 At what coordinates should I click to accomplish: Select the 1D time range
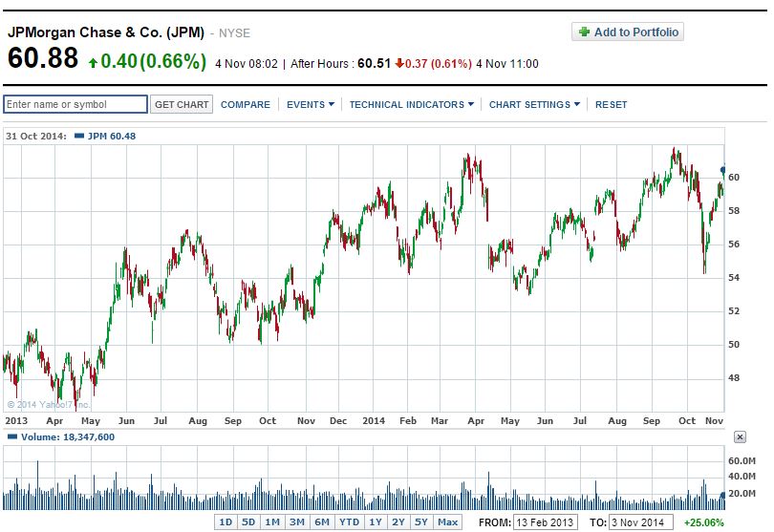[226, 522]
